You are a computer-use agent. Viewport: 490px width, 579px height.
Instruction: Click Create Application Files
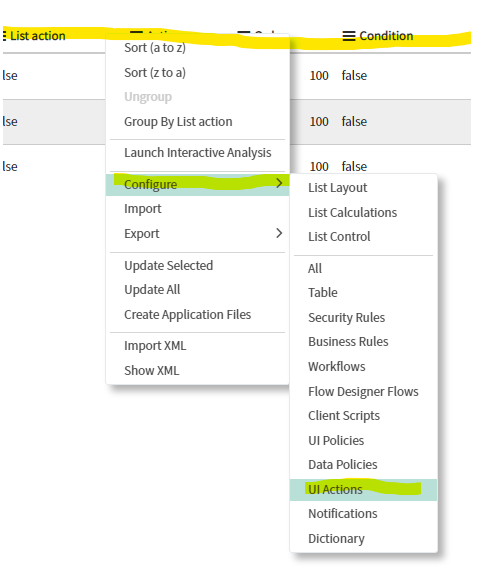click(187, 315)
